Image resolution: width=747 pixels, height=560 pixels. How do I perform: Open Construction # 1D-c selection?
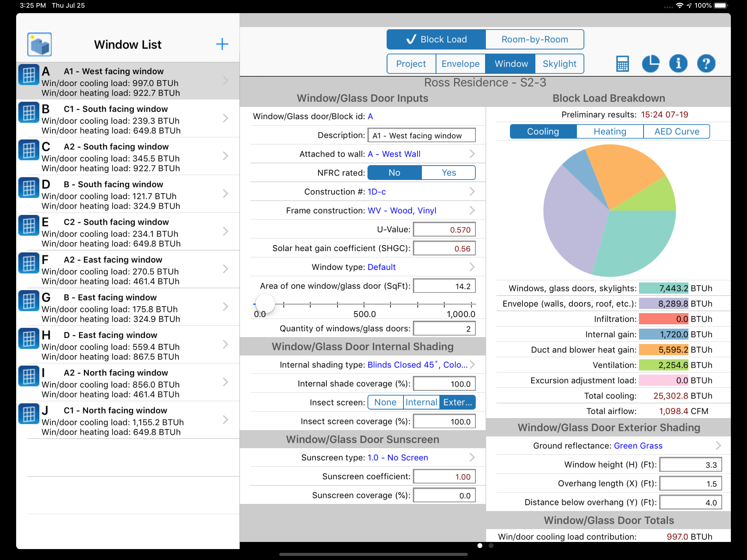(x=377, y=191)
